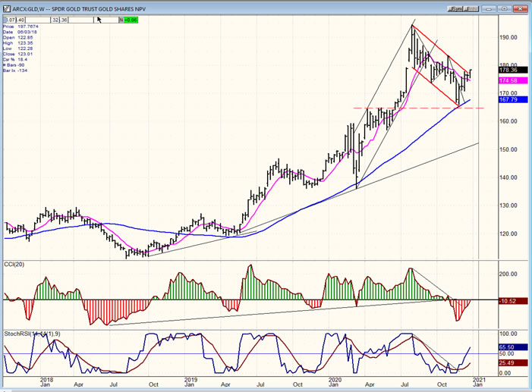Click the CCI(20) indicator title
Screen dimensions: 532x392
click(x=17, y=263)
